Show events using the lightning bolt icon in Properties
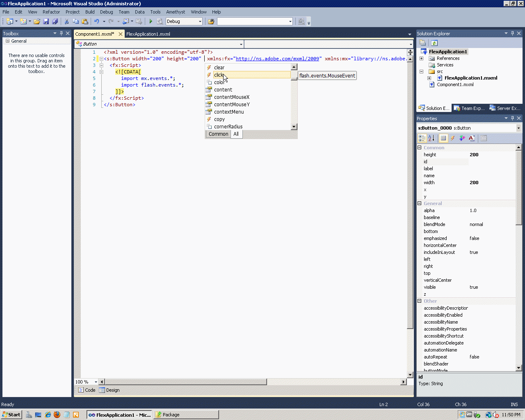This screenshot has width=525, height=420. 453,138
